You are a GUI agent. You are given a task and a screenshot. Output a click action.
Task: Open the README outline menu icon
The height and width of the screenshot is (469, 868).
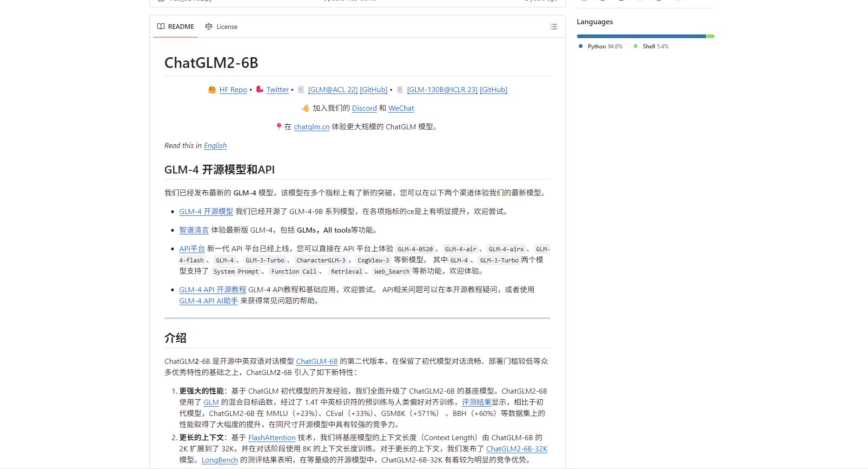coord(553,27)
